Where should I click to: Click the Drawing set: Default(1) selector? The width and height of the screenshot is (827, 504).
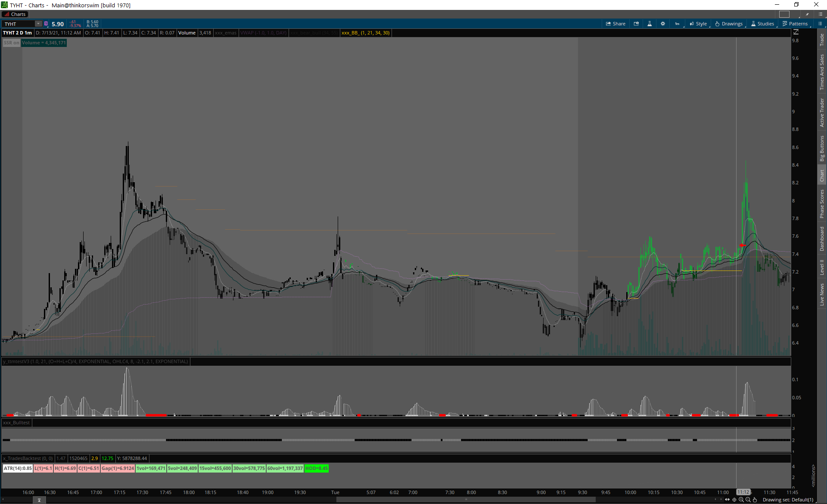[788, 500]
